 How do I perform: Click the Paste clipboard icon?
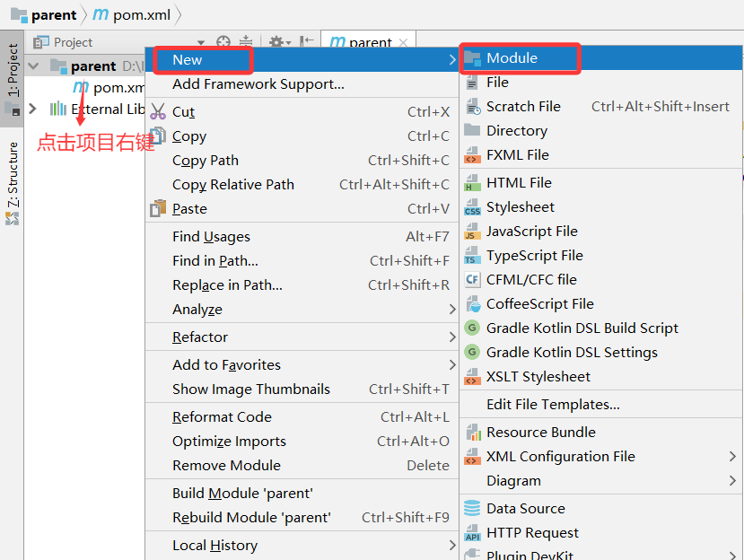pyautogui.click(x=158, y=208)
